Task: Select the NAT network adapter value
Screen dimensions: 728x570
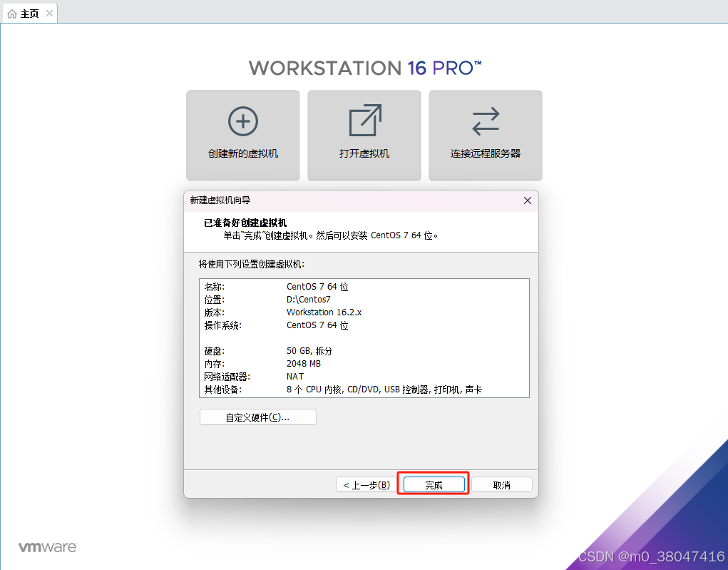Action: tap(295, 376)
